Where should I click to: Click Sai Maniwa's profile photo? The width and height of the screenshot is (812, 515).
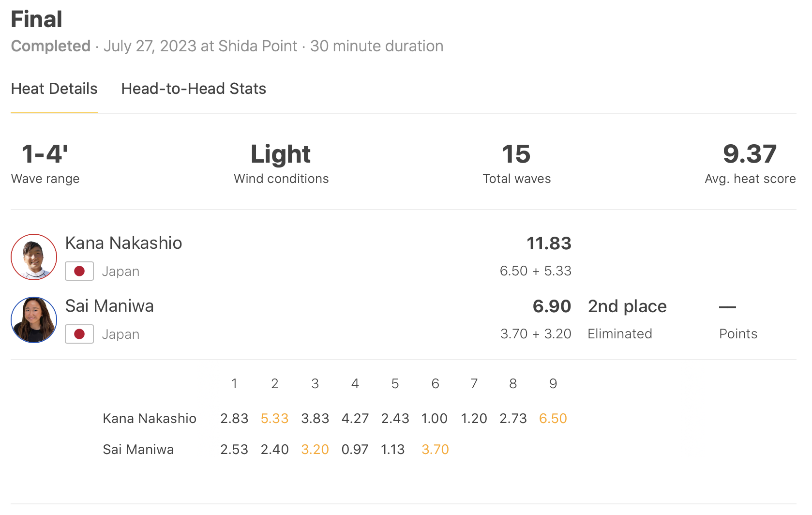click(x=34, y=320)
